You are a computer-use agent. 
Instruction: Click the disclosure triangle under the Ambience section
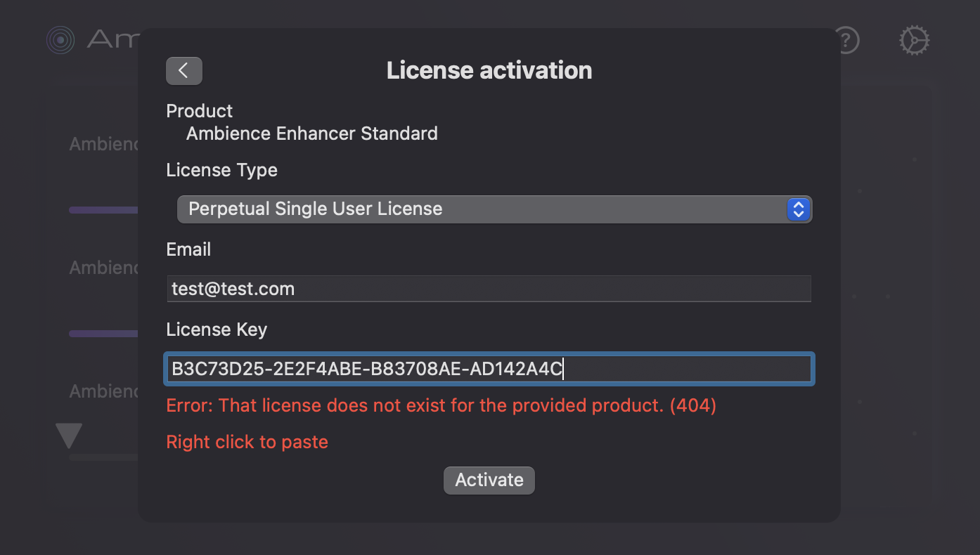[x=68, y=435]
